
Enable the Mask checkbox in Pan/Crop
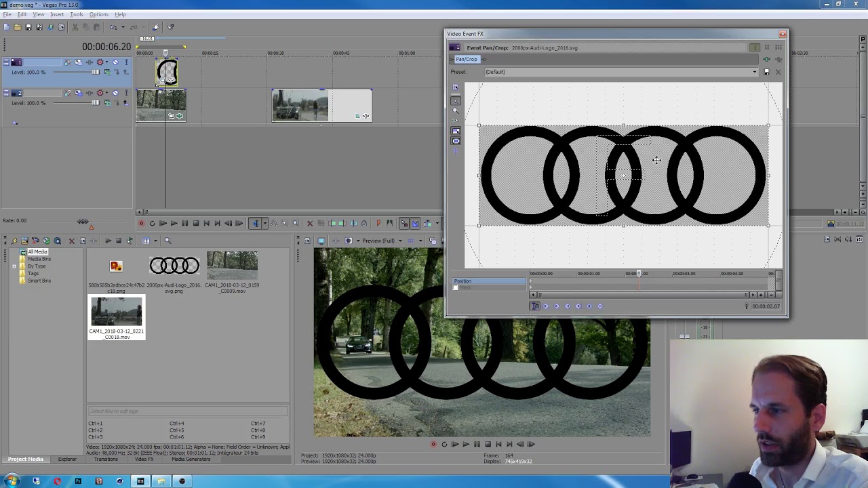[x=456, y=287]
